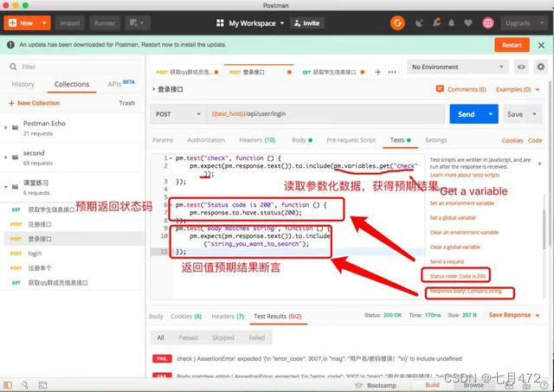554x392 pixels.
Task: Open the New button dropdown arrow
Action: (44, 23)
